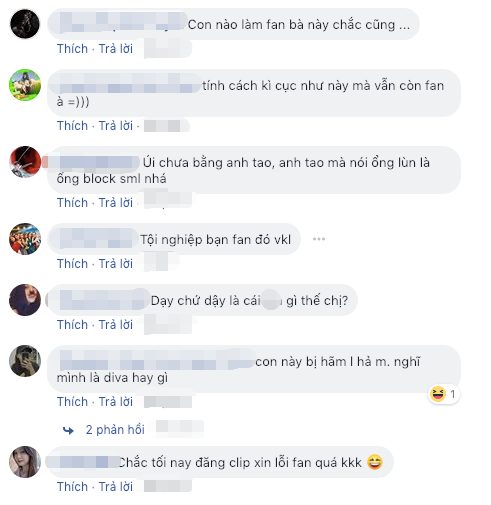Screen dimensions: 491x505
Task: Like the "Chắc tối nay đăng clip" comment
Action: tap(72, 487)
